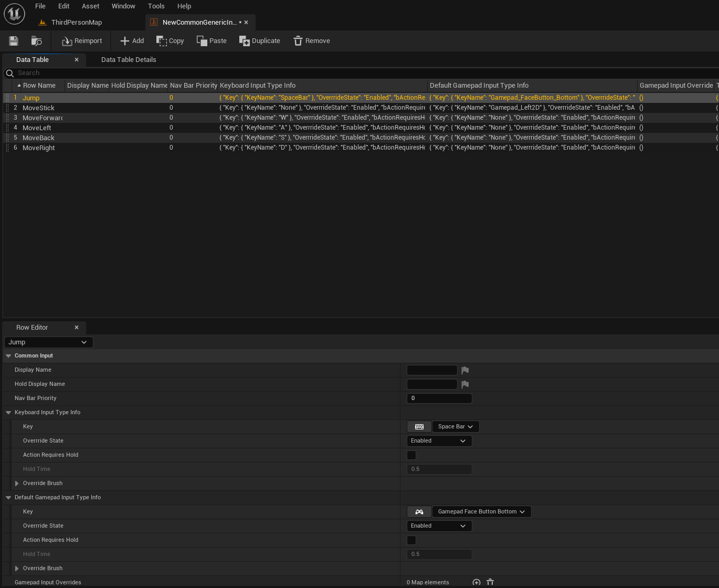
Task: Browse to this asset in Content Browser
Action: (36, 40)
